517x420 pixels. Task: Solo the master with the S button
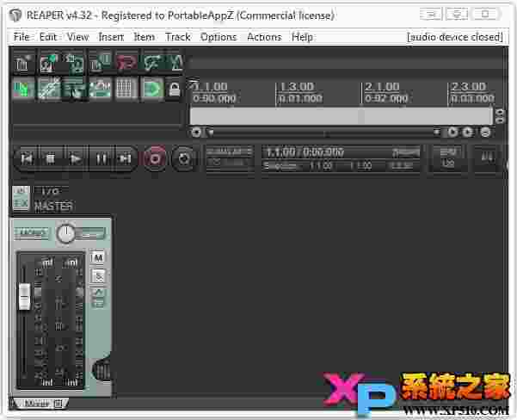98,276
